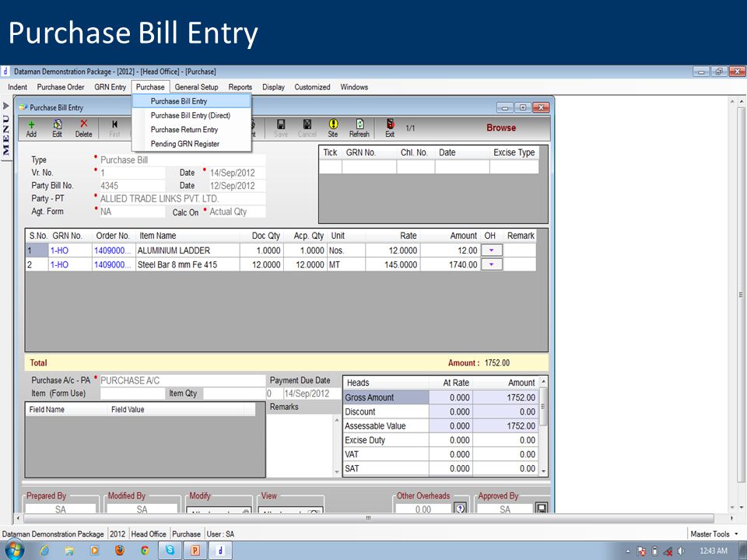Click the Add record toolbar icon
Image resolution: width=747 pixels, height=560 pixels.
coord(31,128)
